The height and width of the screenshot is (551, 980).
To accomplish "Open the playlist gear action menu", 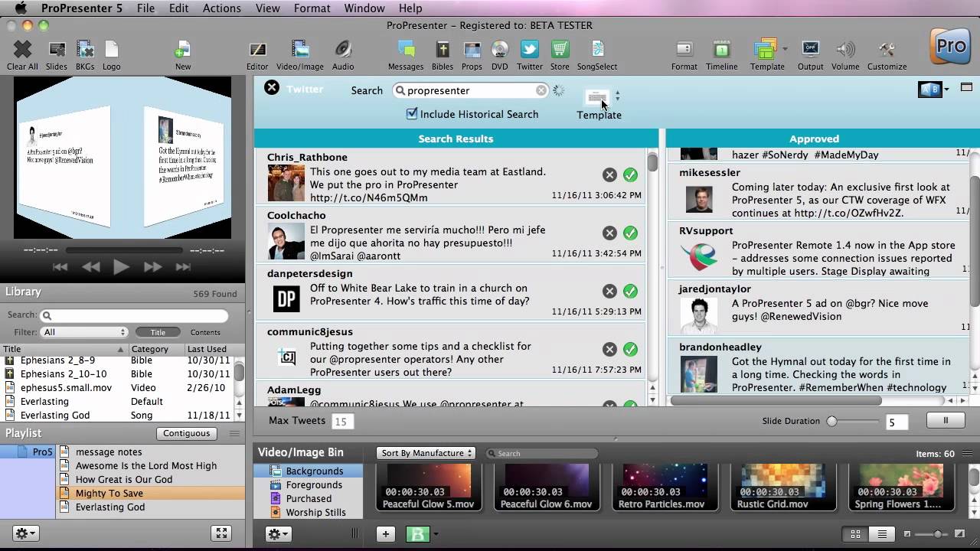I will (25, 533).
